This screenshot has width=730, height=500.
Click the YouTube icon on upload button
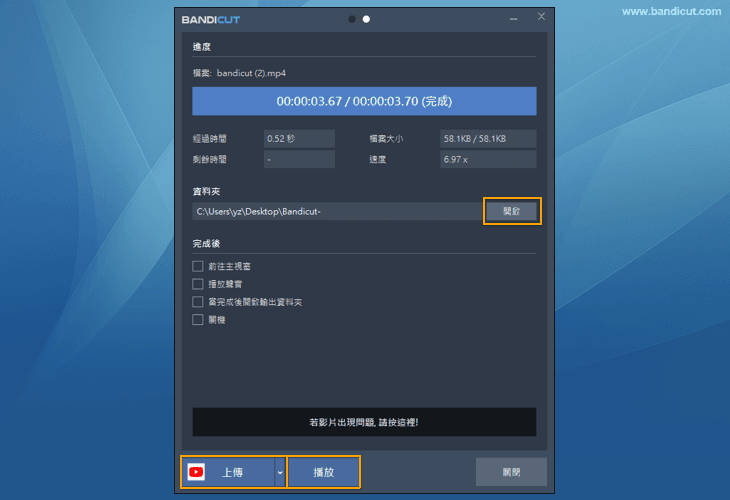point(196,472)
